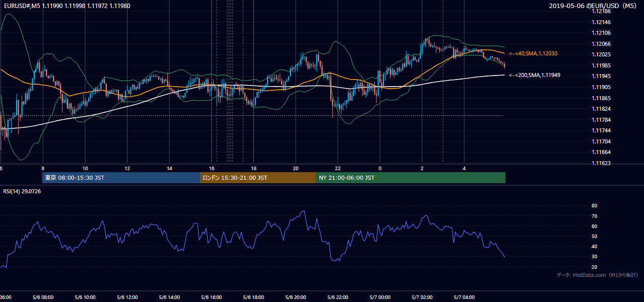Click the RSI 60 level label

tap(594, 226)
